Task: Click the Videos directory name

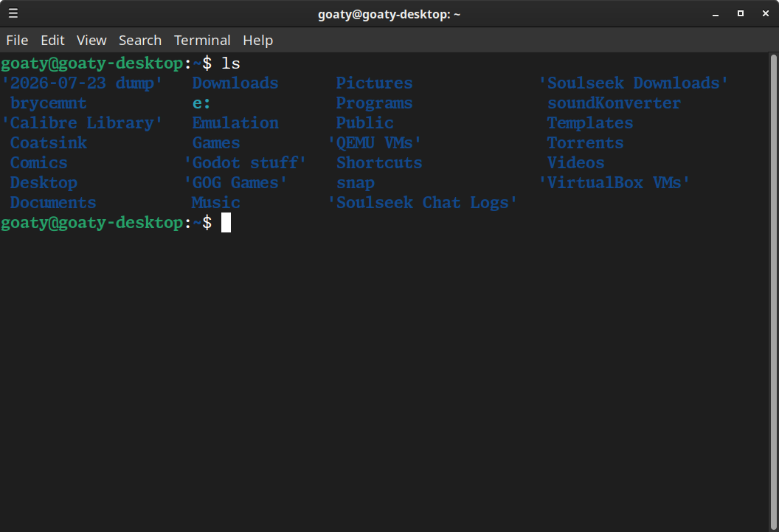Action: click(x=575, y=162)
